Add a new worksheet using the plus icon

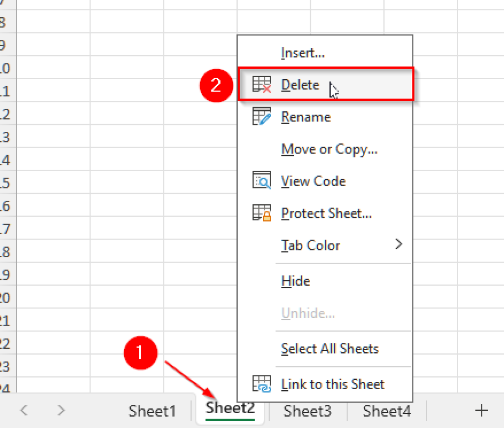481,410
